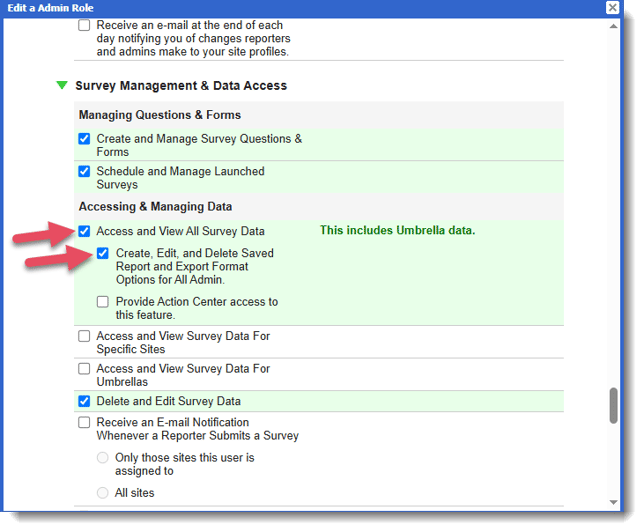Screen dimensions: 644x532
Task: Uncheck Create, Edit, and Delete Saved Report option
Action: point(103,254)
